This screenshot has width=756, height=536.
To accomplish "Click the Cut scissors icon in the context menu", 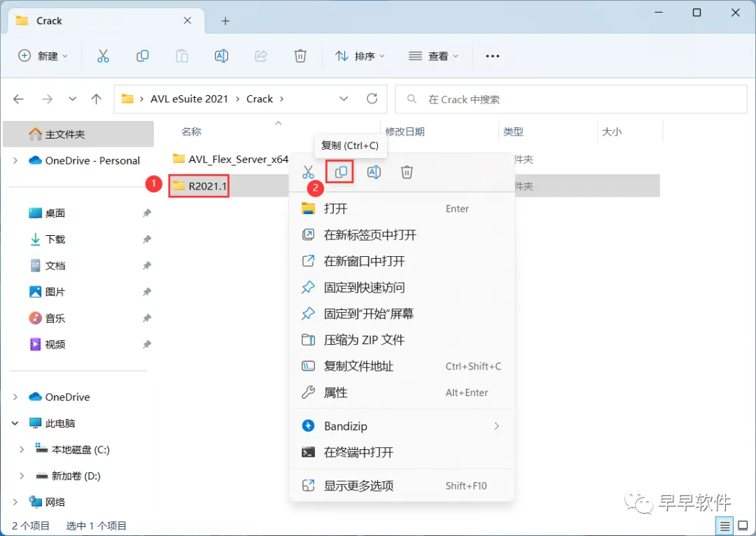I will tap(308, 172).
